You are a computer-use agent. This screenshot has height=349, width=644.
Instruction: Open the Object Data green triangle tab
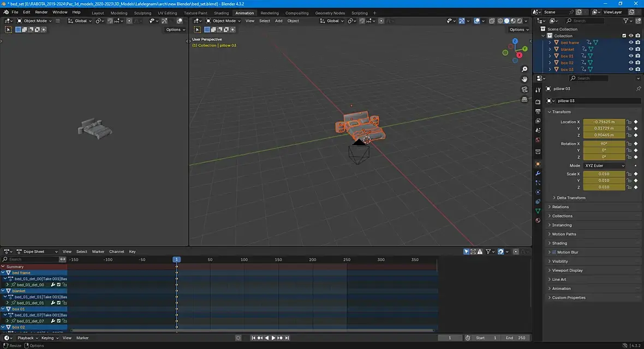pos(538,211)
